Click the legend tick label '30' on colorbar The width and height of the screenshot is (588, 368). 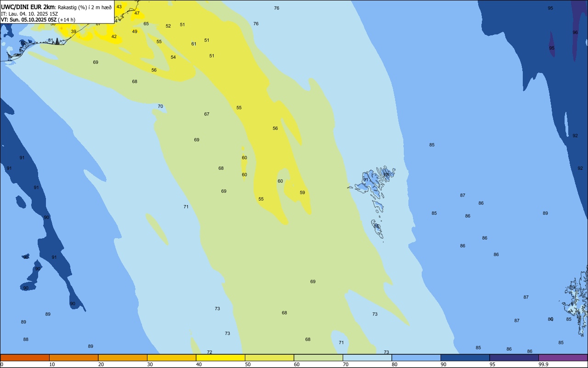(150, 364)
